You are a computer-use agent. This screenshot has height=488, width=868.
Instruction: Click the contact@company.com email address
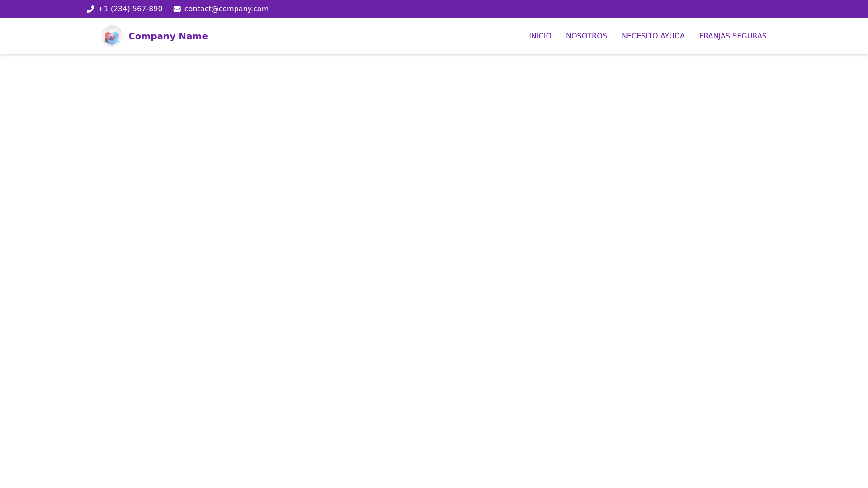pos(226,9)
